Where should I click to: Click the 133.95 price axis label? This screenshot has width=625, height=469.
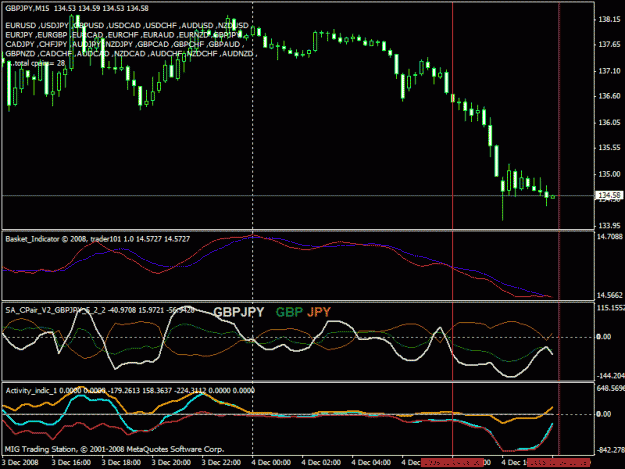coord(609,226)
